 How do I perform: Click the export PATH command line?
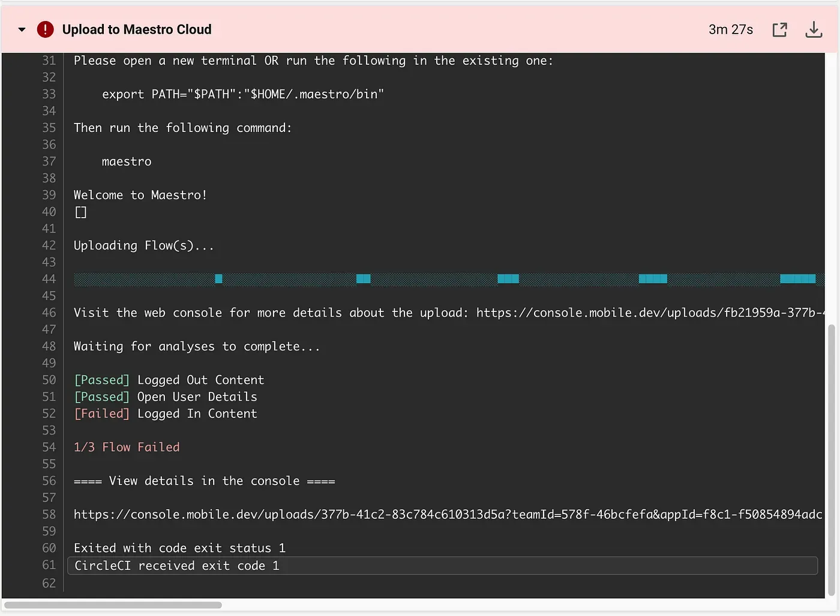tap(242, 94)
